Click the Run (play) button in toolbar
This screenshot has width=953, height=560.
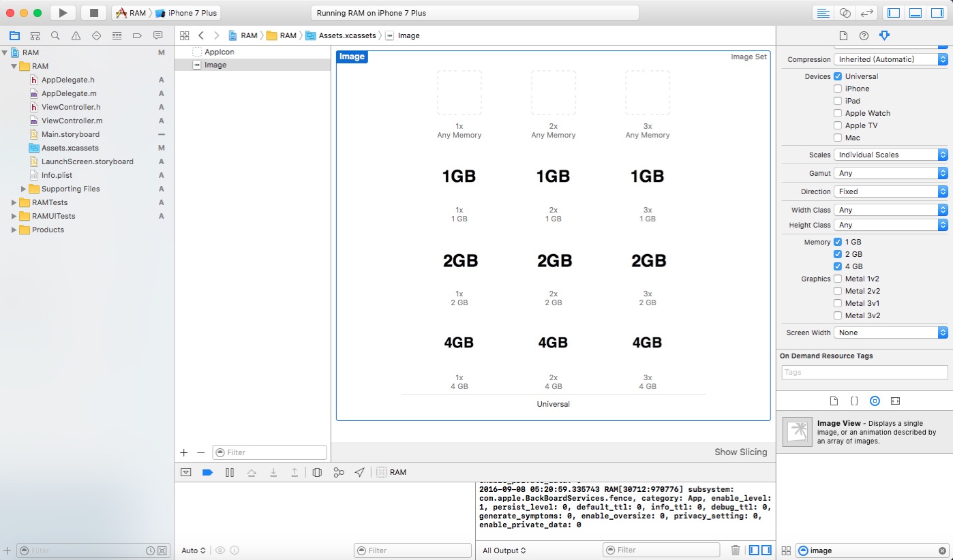(63, 13)
